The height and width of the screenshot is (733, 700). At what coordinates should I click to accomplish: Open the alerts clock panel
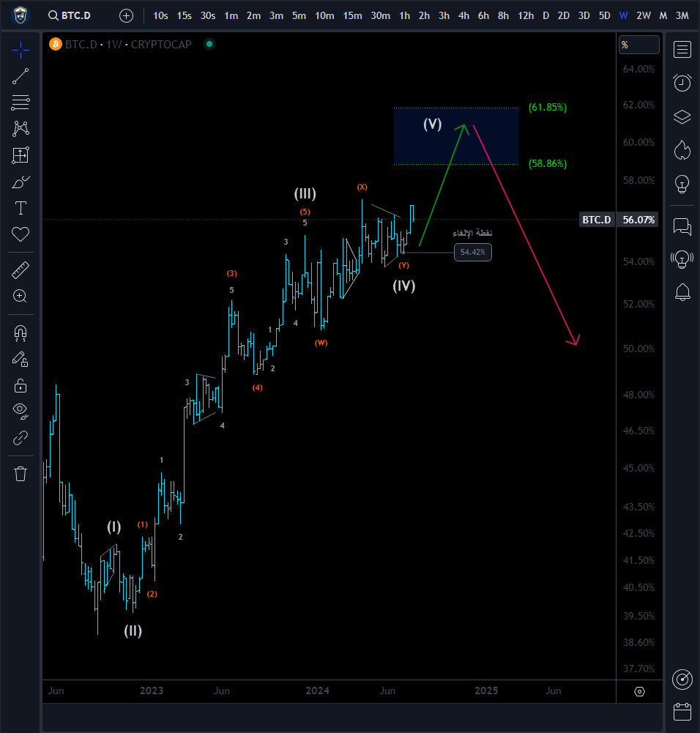point(682,83)
